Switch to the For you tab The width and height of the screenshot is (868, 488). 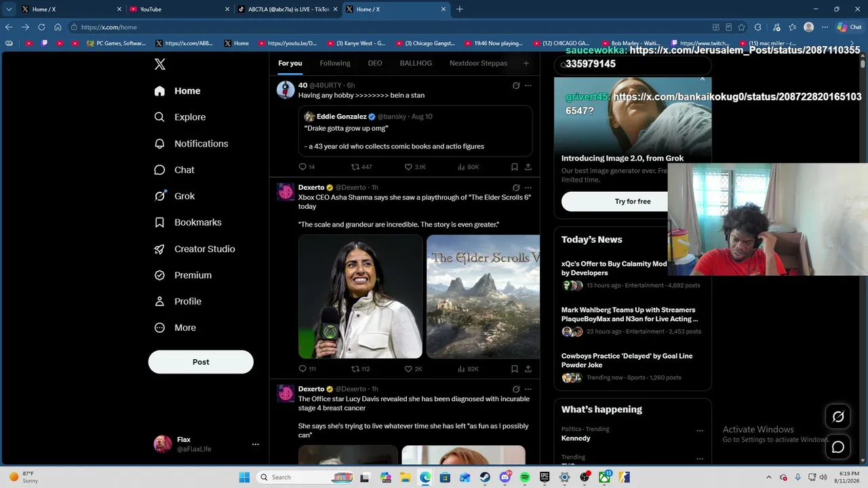tap(290, 64)
